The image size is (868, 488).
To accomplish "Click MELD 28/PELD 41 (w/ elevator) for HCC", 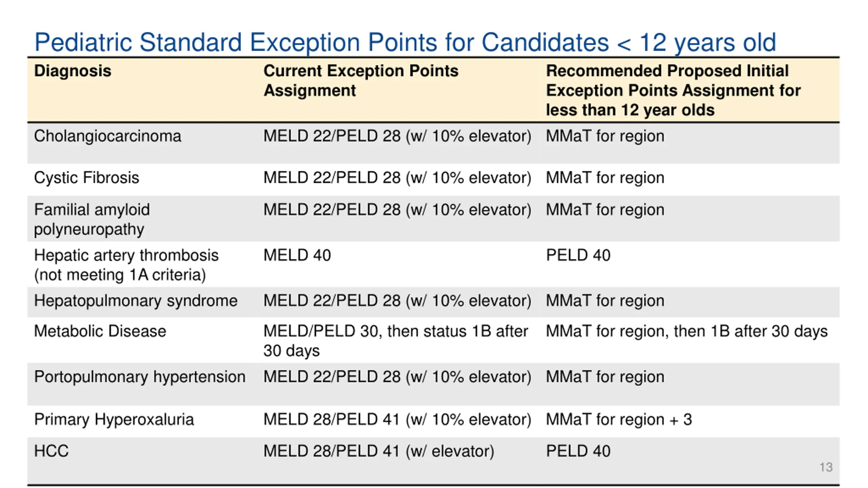I will coord(379,451).
